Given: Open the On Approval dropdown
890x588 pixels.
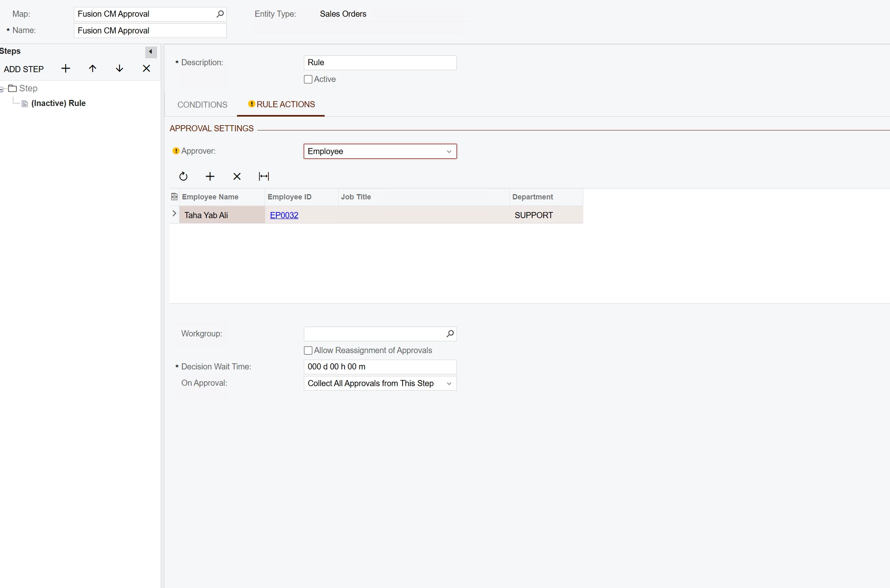Looking at the screenshot, I should pos(449,383).
